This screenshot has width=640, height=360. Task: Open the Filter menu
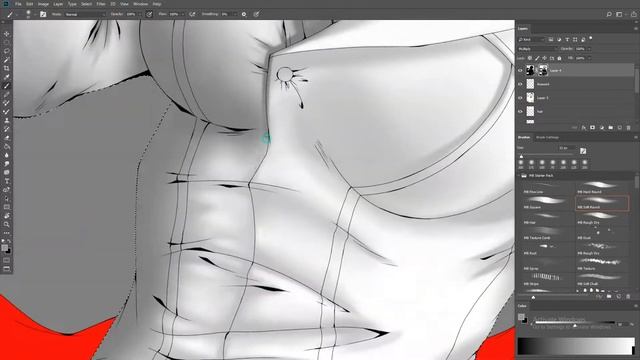click(x=101, y=4)
